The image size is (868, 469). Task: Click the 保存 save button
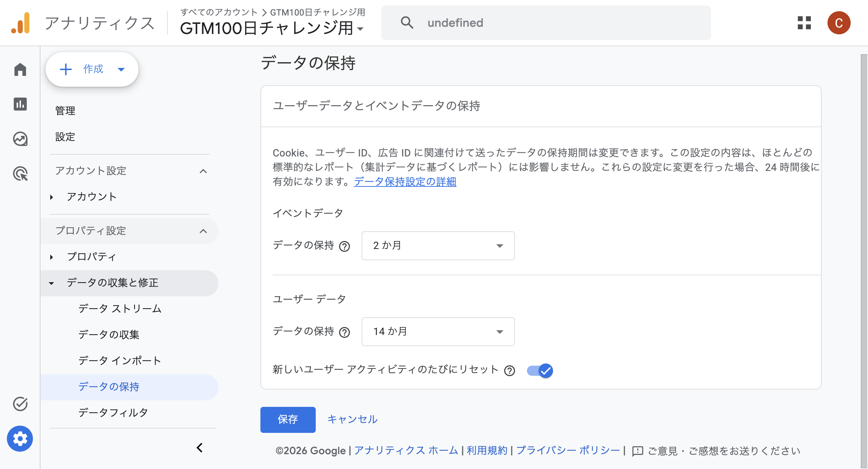pyautogui.click(x=288, y=419)
